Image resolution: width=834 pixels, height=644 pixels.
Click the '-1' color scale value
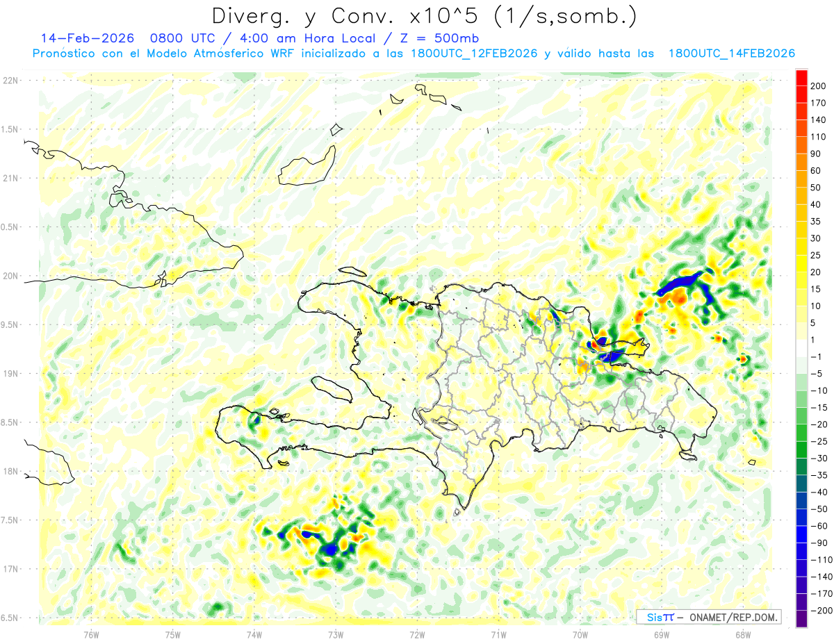pyautogui.click(x=817, y=357)
